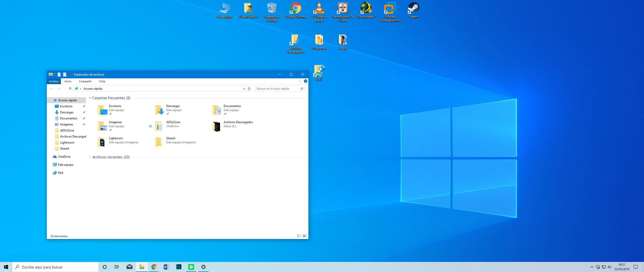Click the up-one-level arrow in Explorer
Screen dimensions: 644x272
tap(70, 89)
